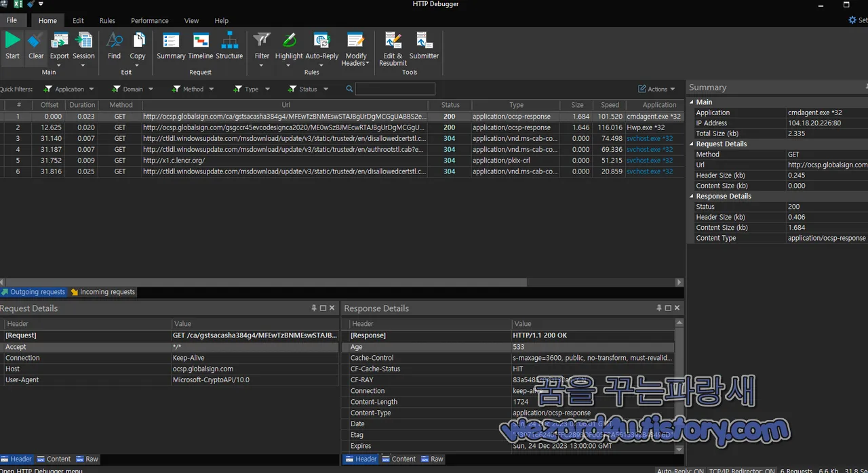This screenshot has width=868, height=473.
Task: Sort by the Duration column header
Action: tap(82, 105)
